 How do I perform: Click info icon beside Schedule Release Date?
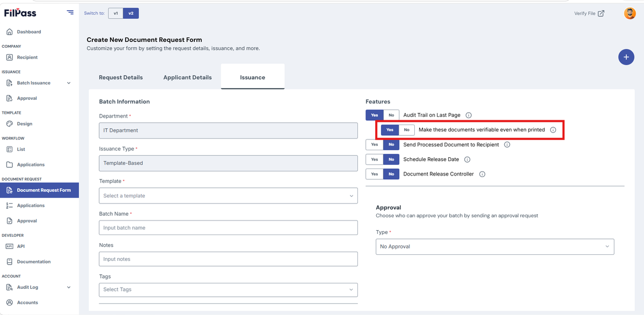click(467, 159)
